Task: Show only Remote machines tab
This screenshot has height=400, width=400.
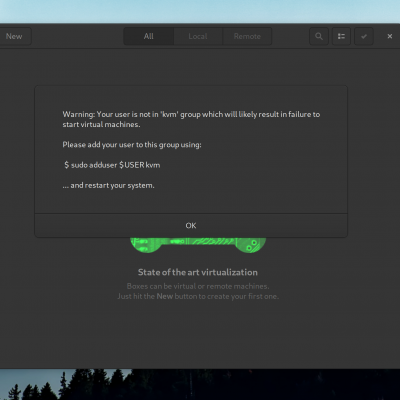Action: (x=247, y=36)
